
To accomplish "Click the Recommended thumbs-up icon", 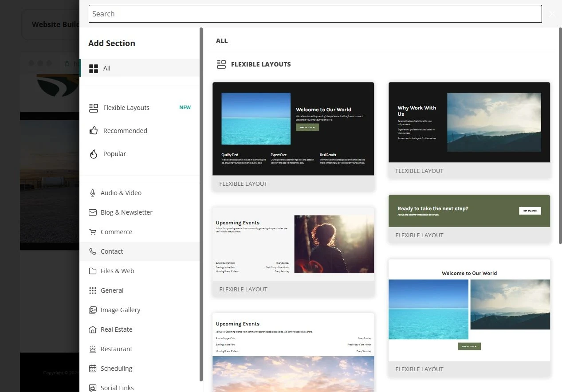I will [x=93, y=131].
